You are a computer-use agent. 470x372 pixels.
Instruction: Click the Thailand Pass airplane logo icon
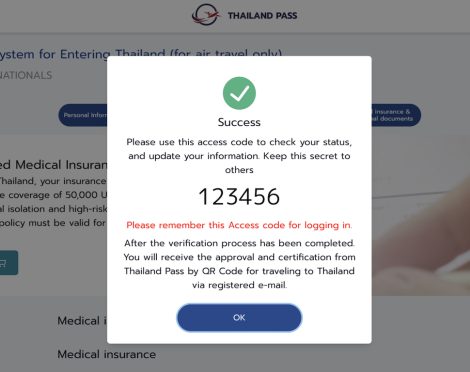206,15
